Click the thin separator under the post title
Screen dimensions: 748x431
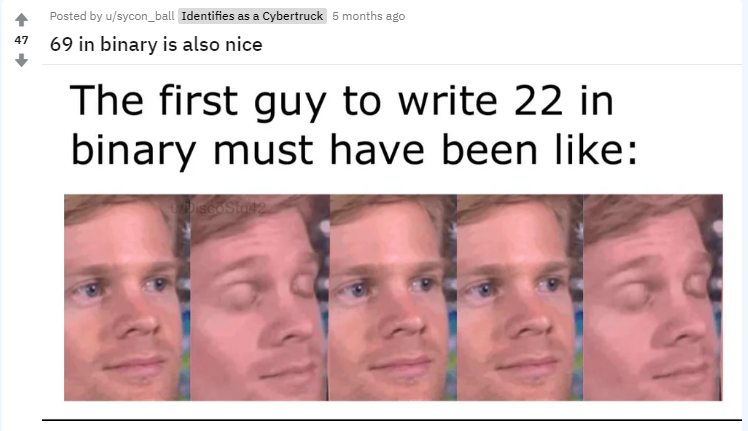[x=392, y=64]
